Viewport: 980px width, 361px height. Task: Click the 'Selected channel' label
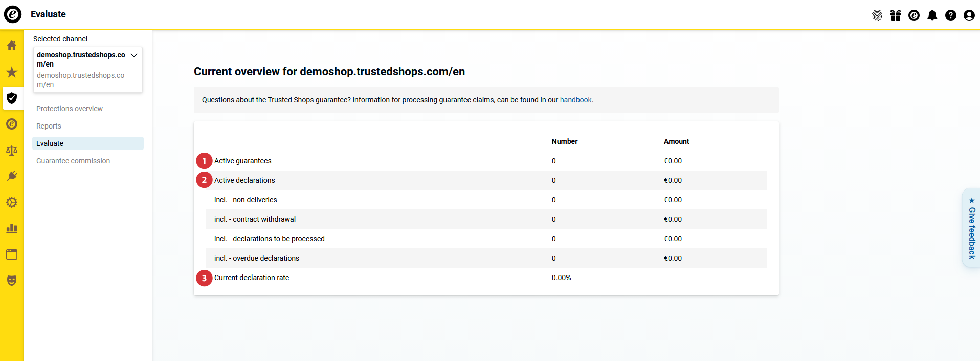60,39
